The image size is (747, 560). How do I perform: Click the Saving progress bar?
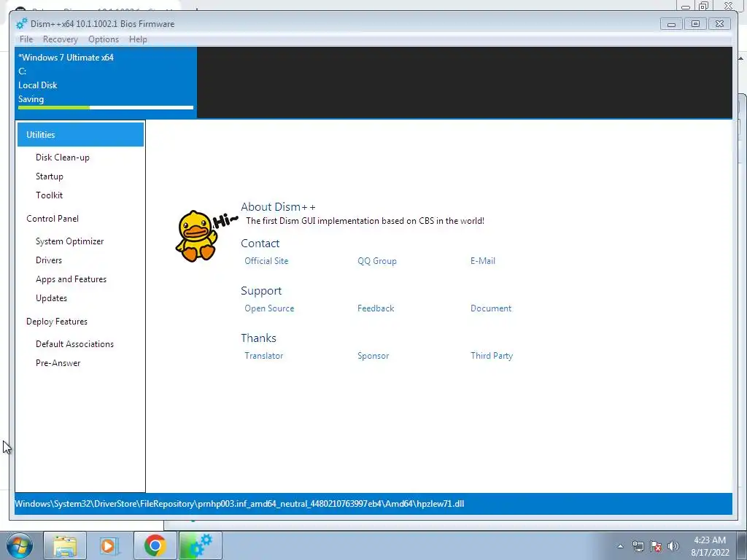106,108
